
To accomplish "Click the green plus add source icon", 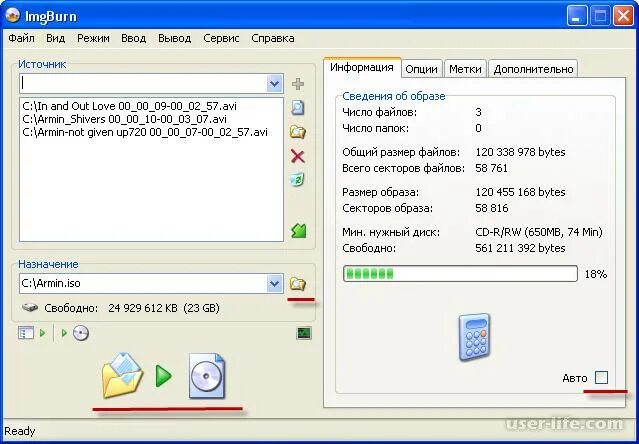I will point(298,84).
